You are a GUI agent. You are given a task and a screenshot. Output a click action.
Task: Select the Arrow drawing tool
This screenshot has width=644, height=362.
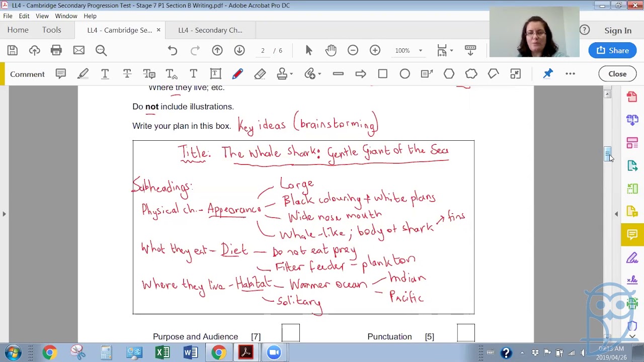pos(360,74)
